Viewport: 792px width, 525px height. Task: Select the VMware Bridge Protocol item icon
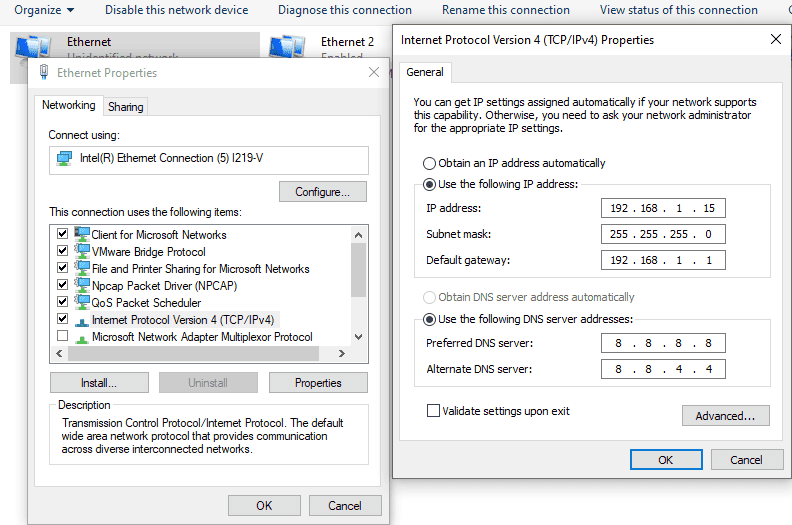tap(81, 252)
